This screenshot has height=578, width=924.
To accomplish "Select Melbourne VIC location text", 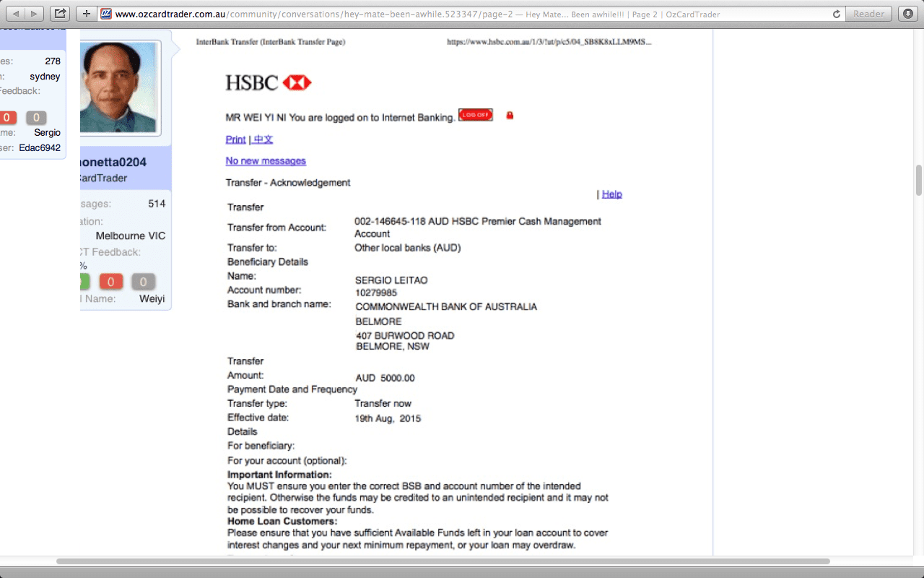I will 131,236.
